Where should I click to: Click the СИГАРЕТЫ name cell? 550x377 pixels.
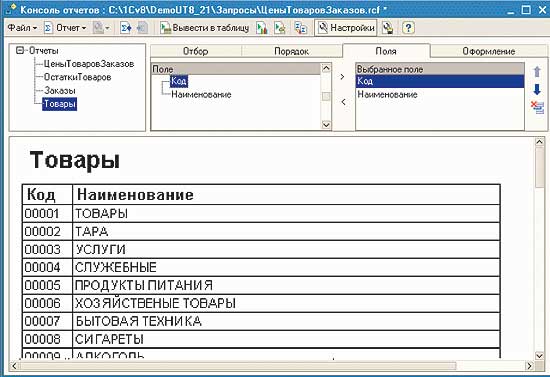point(286,339)
